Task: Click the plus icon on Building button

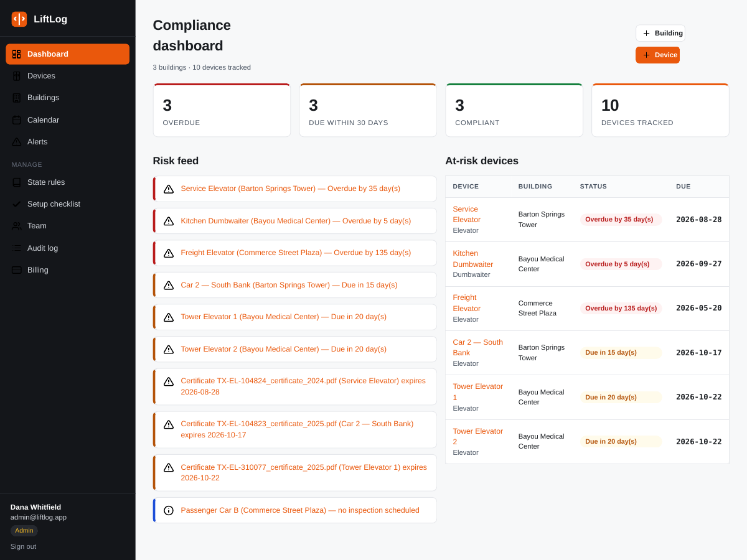Action: [x=646, y=33]
